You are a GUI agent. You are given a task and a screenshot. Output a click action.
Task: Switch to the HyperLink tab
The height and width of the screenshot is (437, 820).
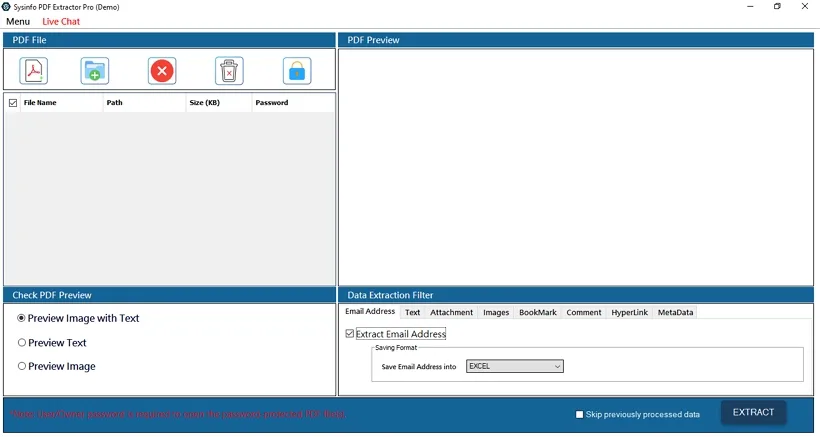point(630,313)
